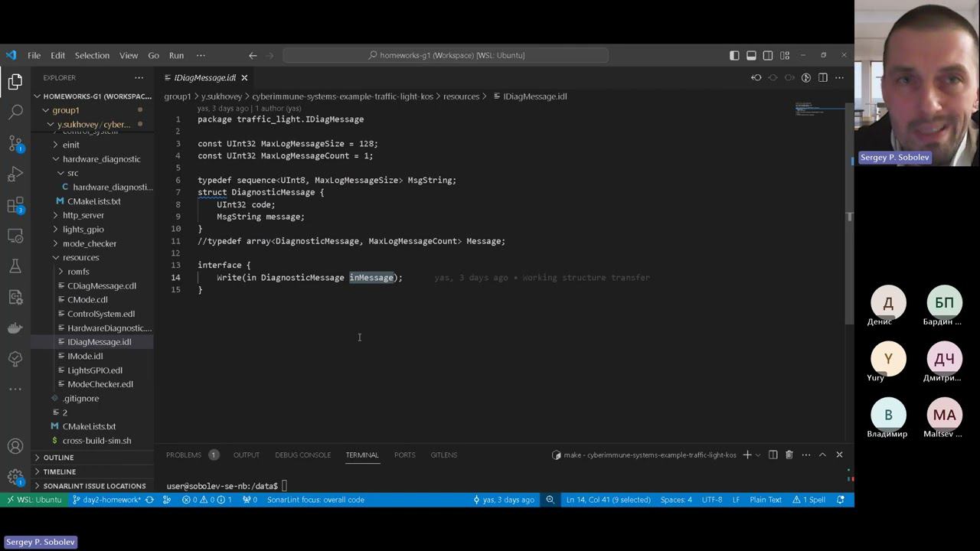Open the Edit menu

[x=58, y=55]
